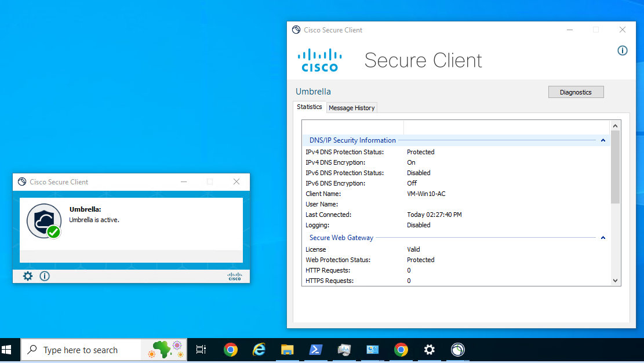Open Cisco Secure Client from the taskbar
Viewport: 644px width, 363px height.
[x=457, y=350]
